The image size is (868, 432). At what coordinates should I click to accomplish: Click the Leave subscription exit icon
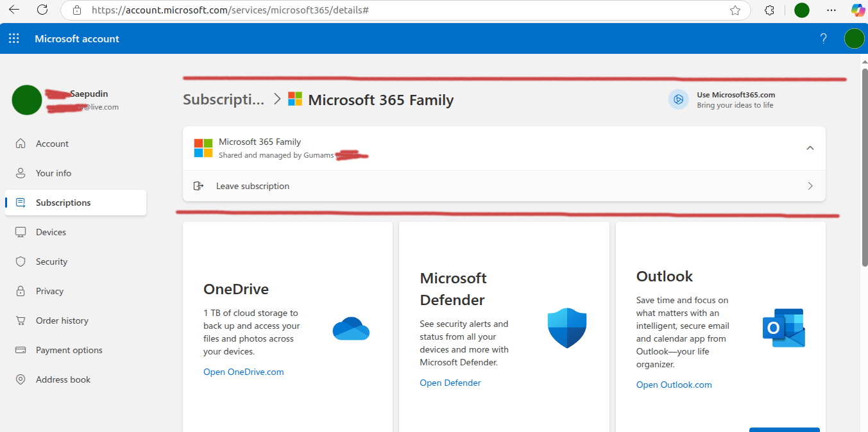click(x=198, y=186)
